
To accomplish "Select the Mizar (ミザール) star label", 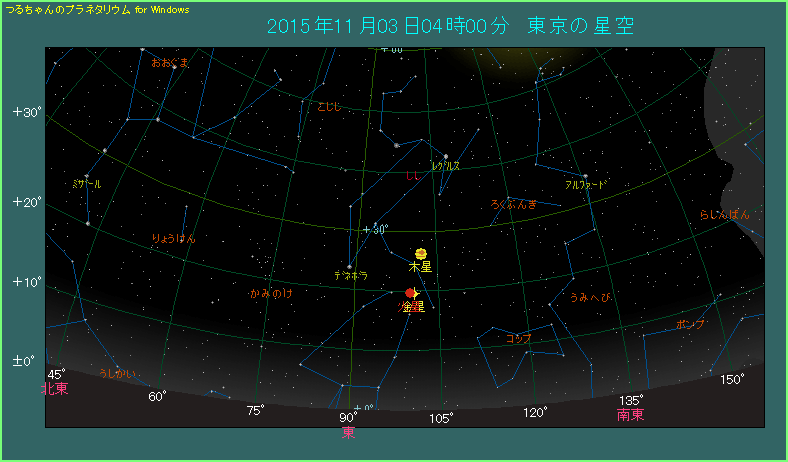I will click(87, 184).
